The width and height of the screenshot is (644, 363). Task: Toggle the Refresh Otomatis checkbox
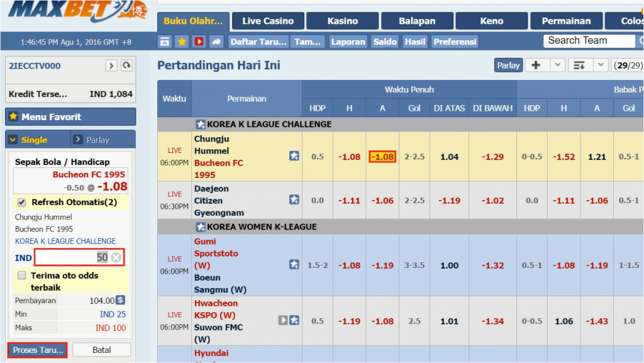point(22,203)
